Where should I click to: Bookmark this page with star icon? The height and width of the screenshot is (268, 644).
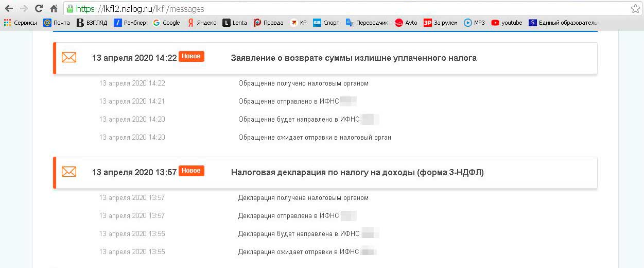(635, 9)
